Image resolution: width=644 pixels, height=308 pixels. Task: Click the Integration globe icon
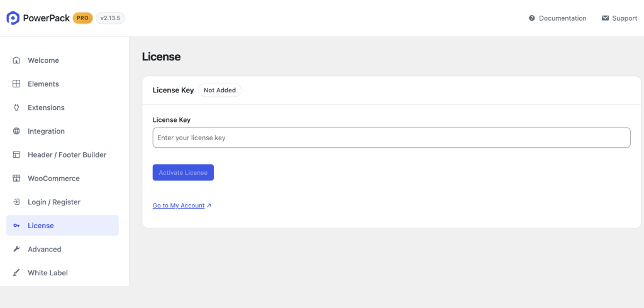[x=16, y=131]
